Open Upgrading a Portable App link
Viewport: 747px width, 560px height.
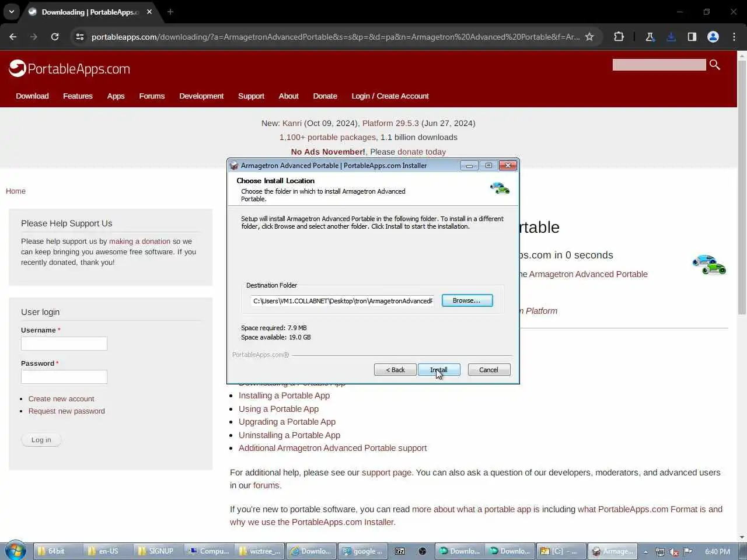tap(287, 422)
